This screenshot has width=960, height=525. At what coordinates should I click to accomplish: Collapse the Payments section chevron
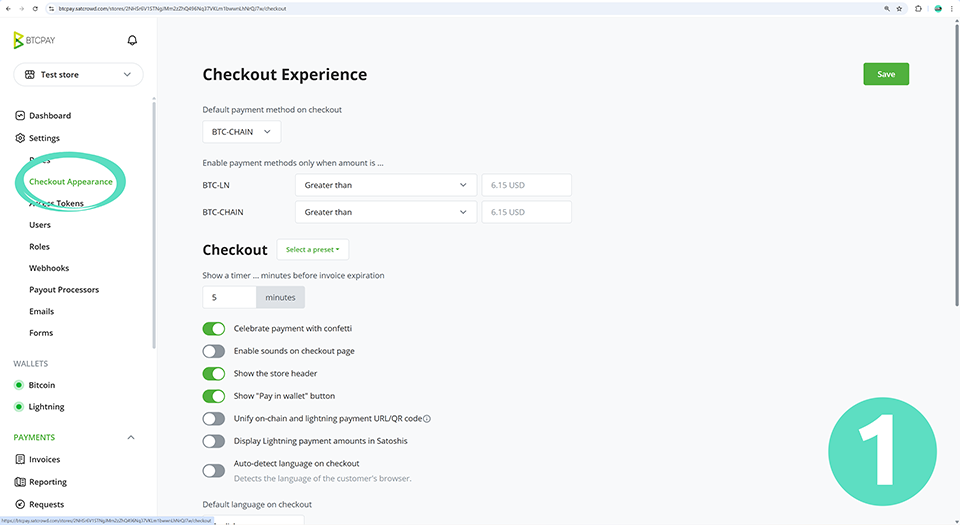(131, 437)
